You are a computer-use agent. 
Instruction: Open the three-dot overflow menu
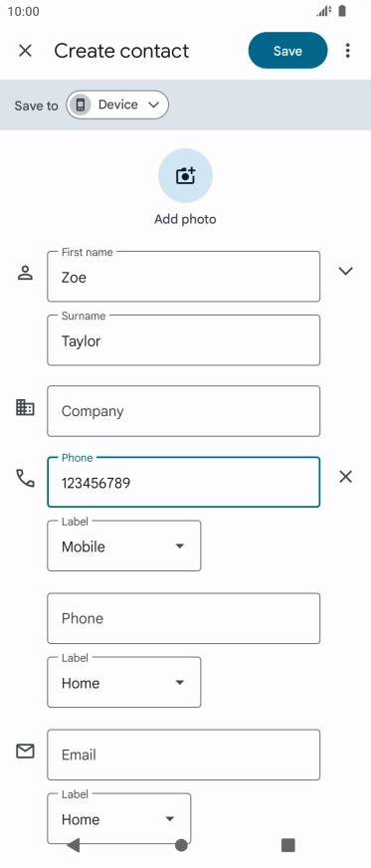[x=347, y=51]
